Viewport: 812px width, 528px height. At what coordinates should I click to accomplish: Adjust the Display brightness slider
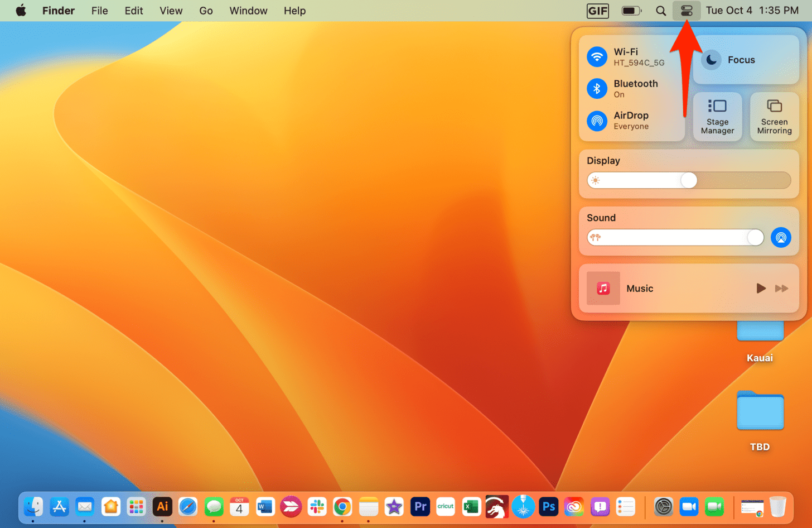(x=689, y=180)
